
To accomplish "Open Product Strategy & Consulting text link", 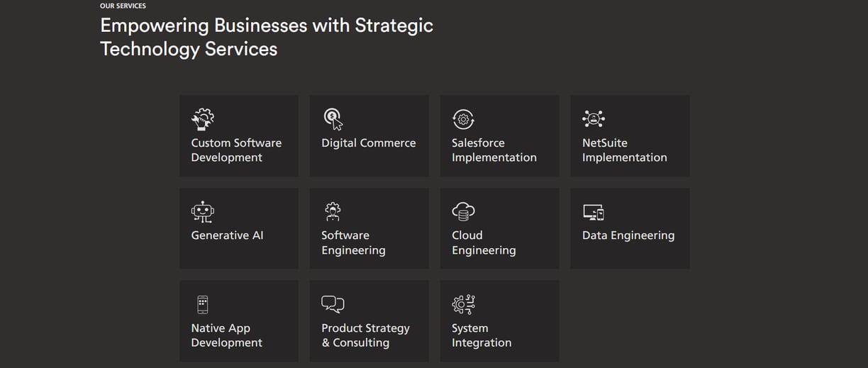I will [x=365, y=335].
